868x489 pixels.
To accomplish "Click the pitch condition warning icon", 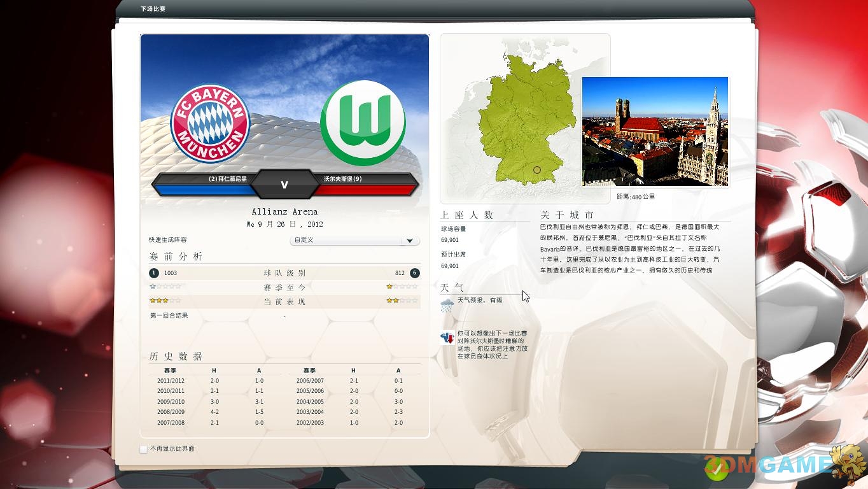I will pyautogui.click(x=447, y=338).
